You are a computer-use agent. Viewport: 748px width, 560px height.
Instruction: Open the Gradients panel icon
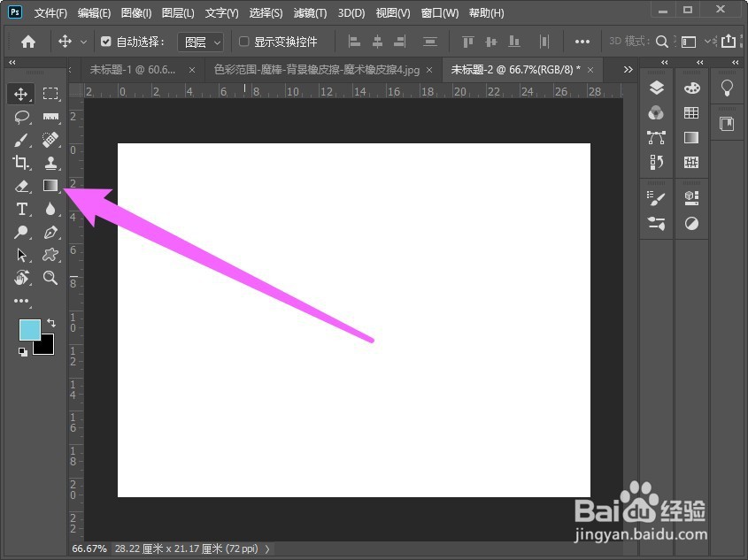[x=691, y=138]
